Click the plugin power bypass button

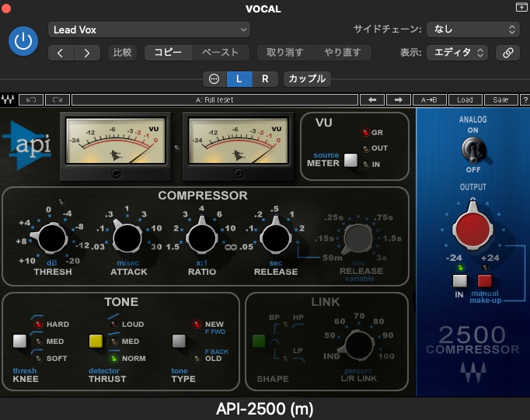coord(23,41)
